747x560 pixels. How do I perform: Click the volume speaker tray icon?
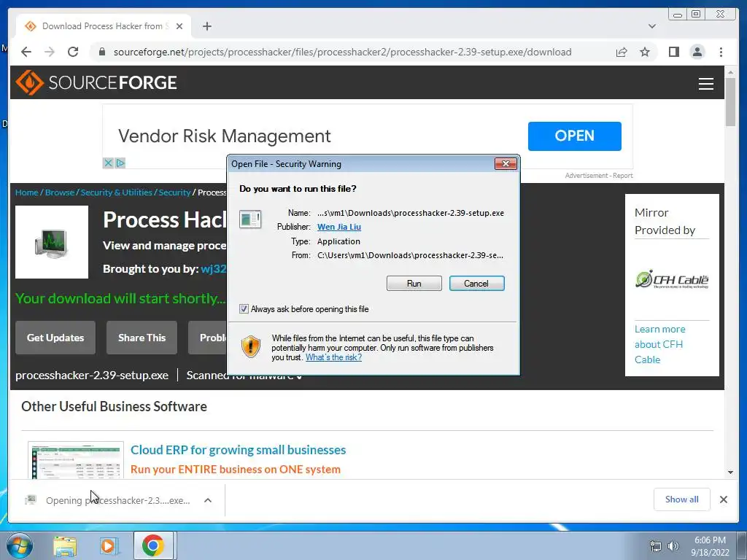click(673, 546)
